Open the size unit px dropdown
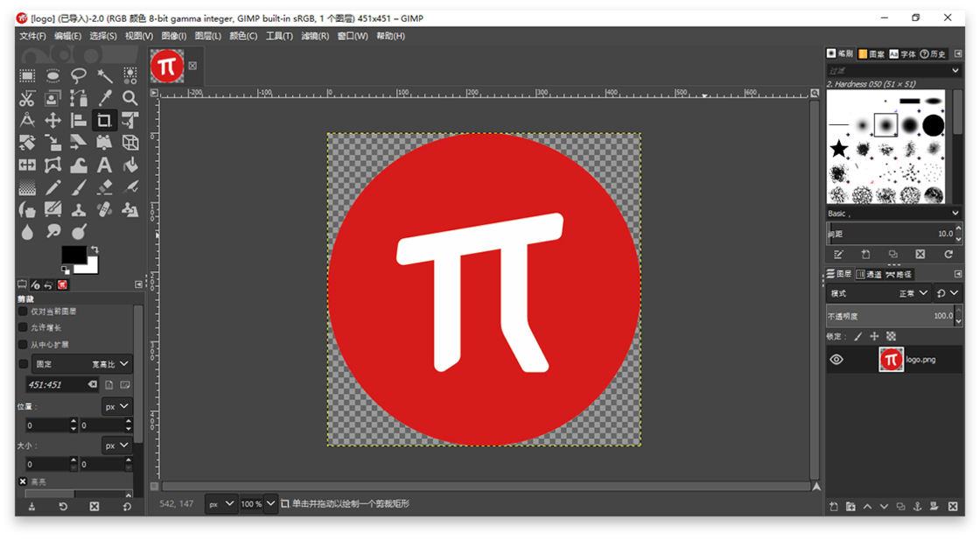This screenshot has height=540, width=980. (117, 445)
